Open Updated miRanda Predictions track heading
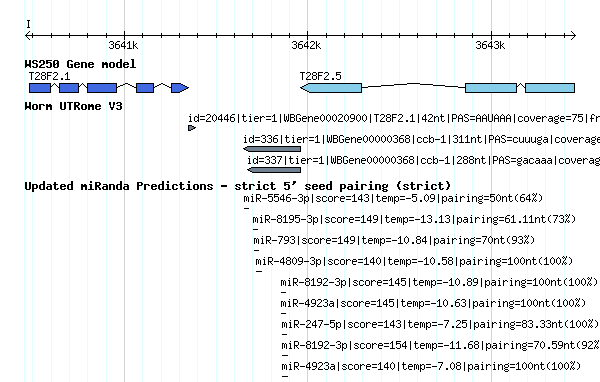600x382 pixels. pyautogui.click(x=238, y=186)
